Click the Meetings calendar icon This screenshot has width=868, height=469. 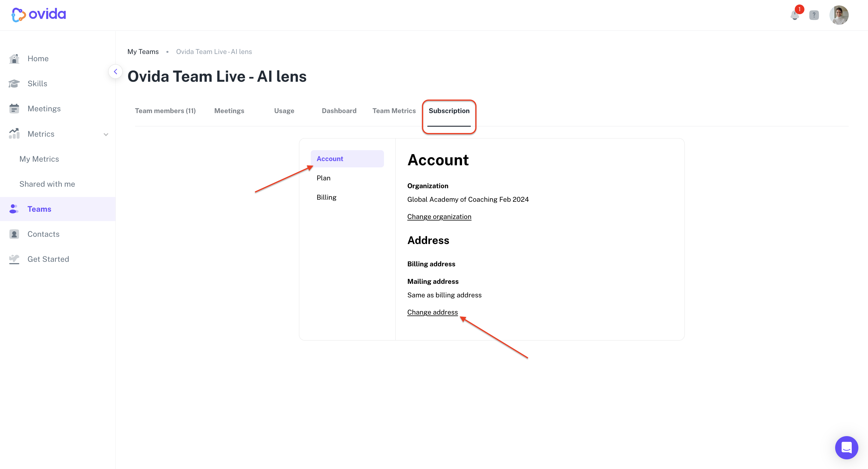(14, 109)
